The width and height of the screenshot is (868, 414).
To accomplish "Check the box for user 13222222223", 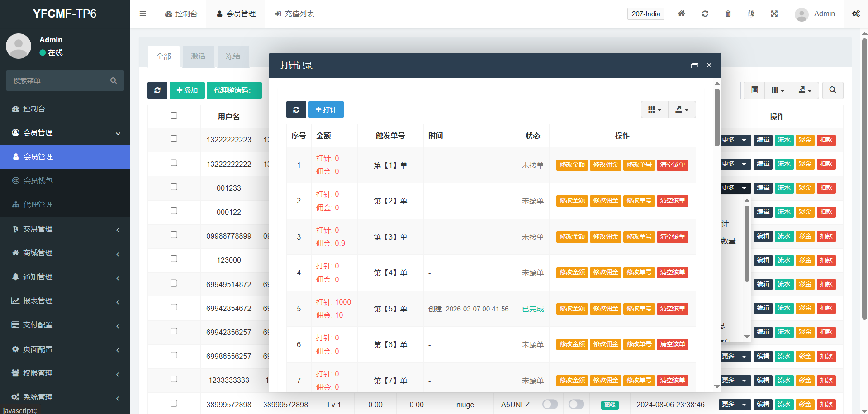I will pyautogui.click(x=174, y=139).
